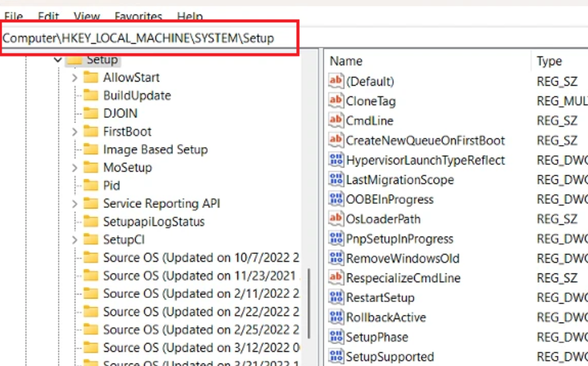
Task: Click the DWORD icon next to RollbackActive
Action: pyautogui.click(x=335, y=317)
